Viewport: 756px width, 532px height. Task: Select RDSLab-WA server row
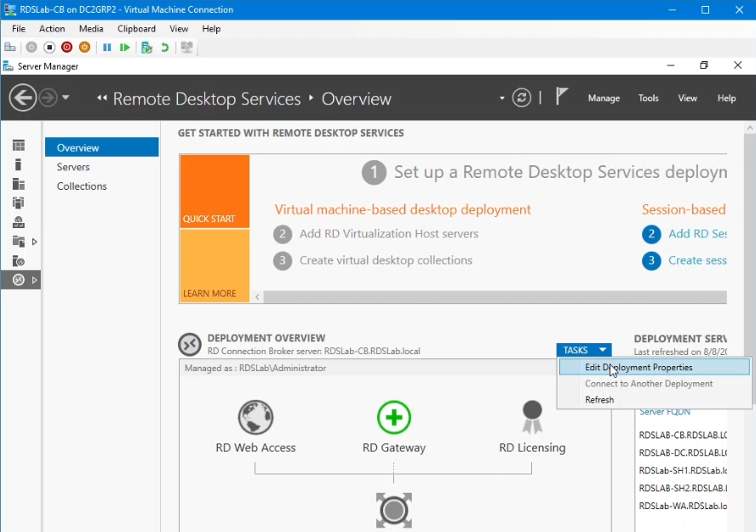683,506
